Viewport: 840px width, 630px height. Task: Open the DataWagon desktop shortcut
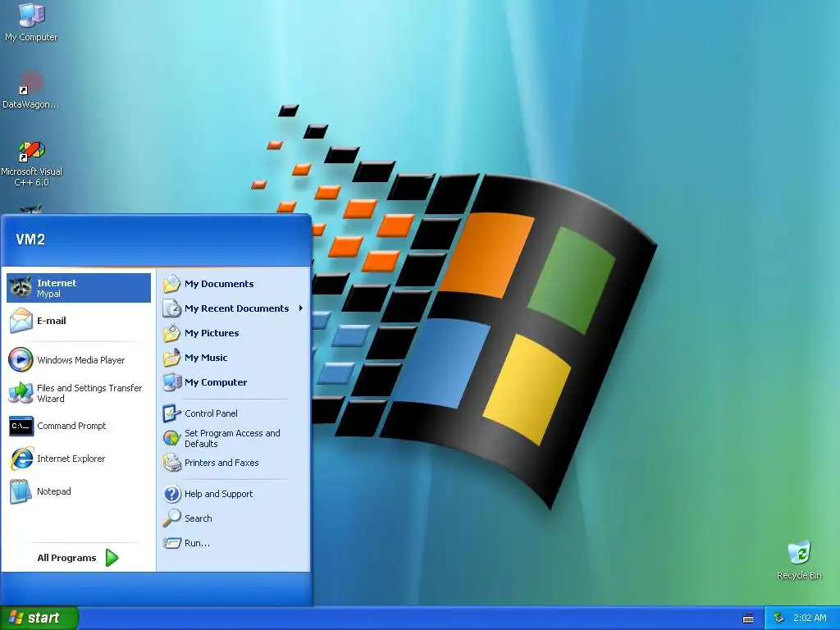pyautogui.click(x=30, y=90)
